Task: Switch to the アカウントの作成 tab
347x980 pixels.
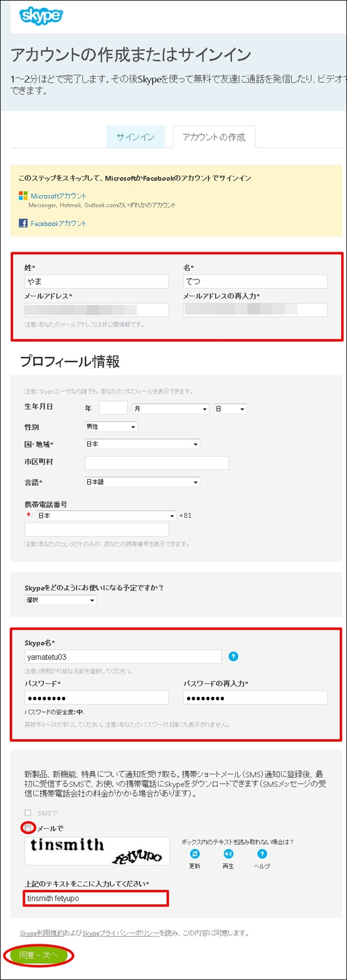Action: 214,137
